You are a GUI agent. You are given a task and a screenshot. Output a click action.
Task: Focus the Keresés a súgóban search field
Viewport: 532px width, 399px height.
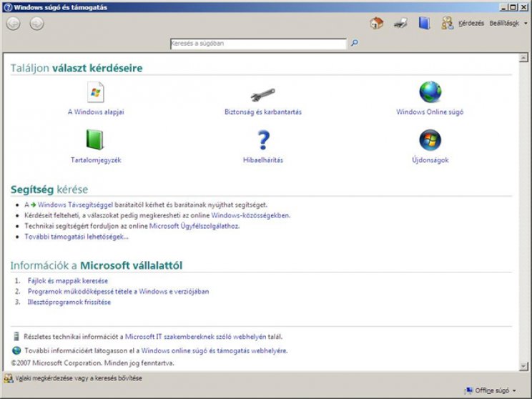click(258, 44)
